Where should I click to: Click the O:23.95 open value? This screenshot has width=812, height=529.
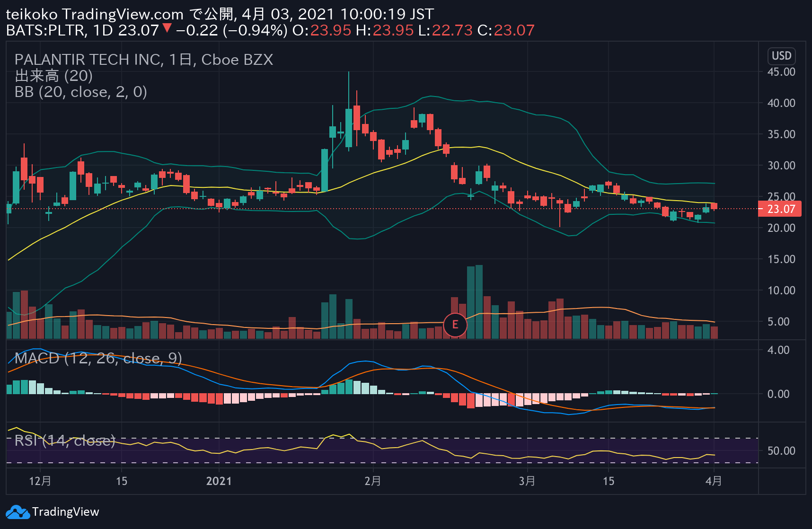click(322, 30)
